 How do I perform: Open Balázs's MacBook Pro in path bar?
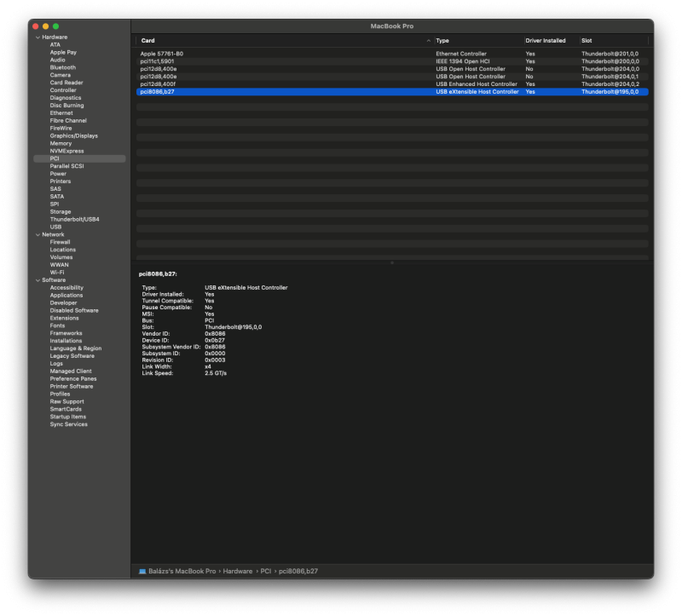tap(182, 571)
